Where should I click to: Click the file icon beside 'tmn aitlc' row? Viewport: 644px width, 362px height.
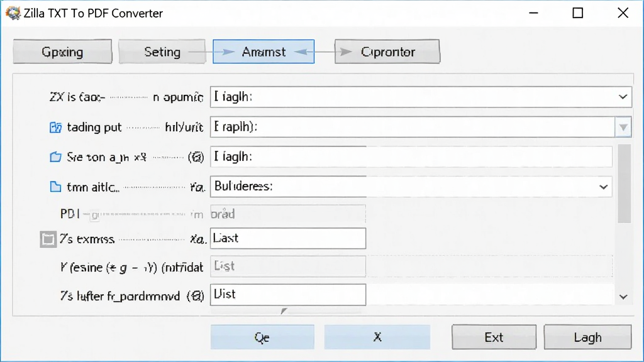[55, 187]
